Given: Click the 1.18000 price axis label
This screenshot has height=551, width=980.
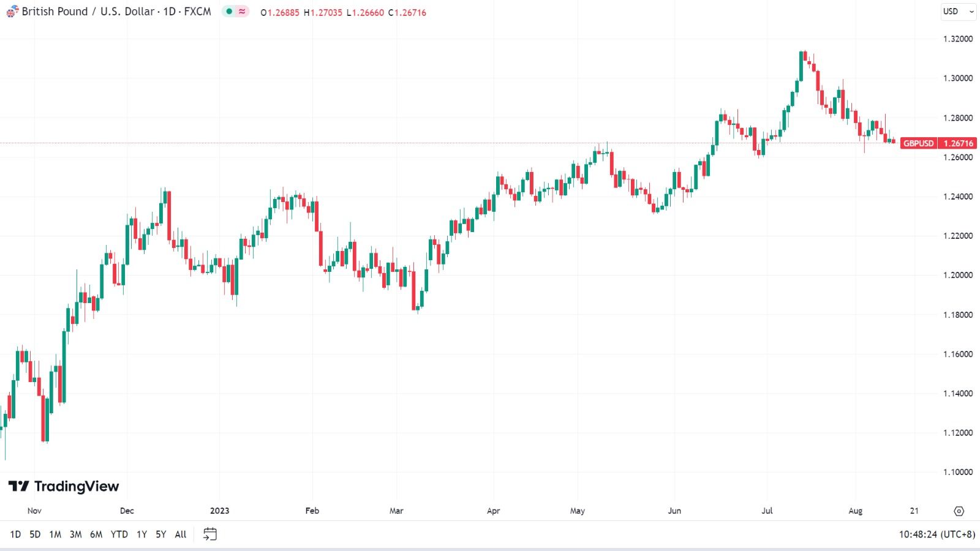Looking at the screenshot, I should click(x=958, y=315).
